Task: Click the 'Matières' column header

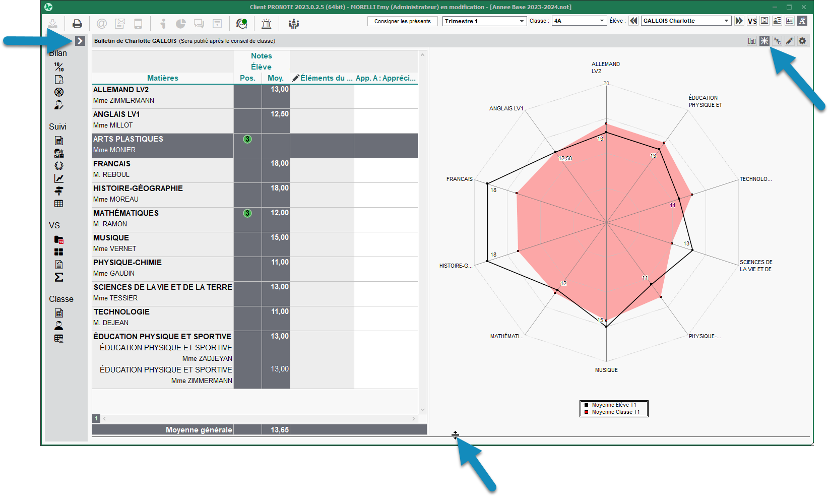Action: click(x=163, y=78)
